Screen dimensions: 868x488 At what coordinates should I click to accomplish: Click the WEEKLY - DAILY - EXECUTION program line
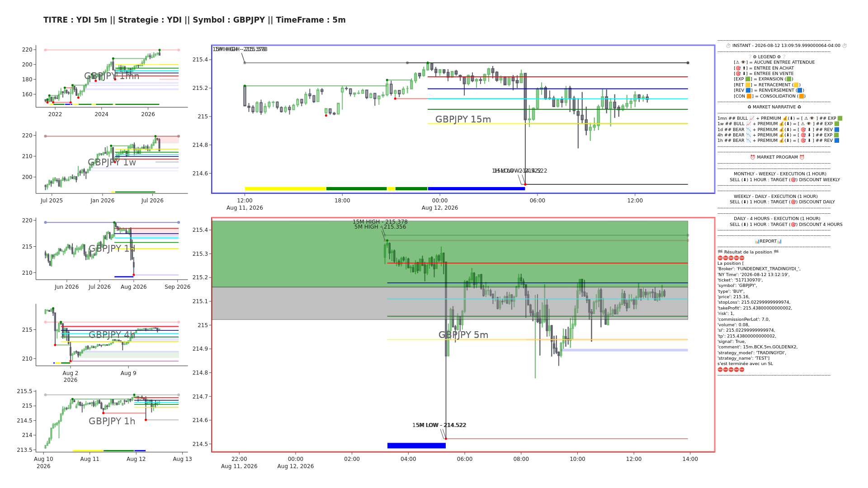click(777, 197)
